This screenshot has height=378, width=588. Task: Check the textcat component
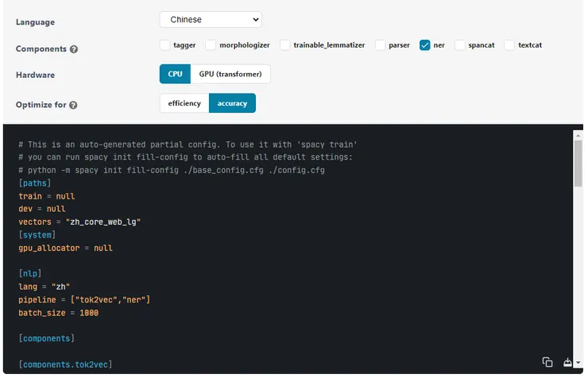pyautogui.click(x=510, y=45)
